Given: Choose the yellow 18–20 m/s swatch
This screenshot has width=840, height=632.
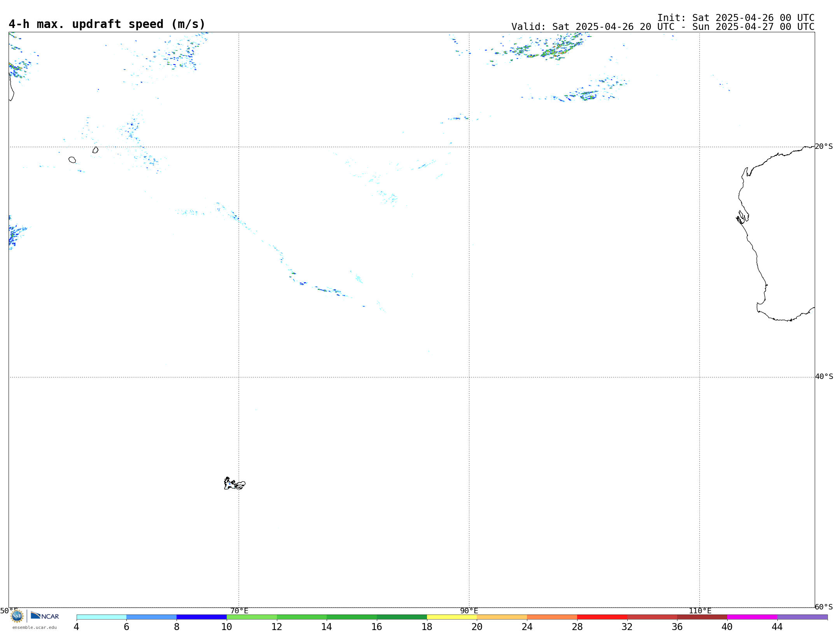Looking at the screenshot, I should coord(452,617).
